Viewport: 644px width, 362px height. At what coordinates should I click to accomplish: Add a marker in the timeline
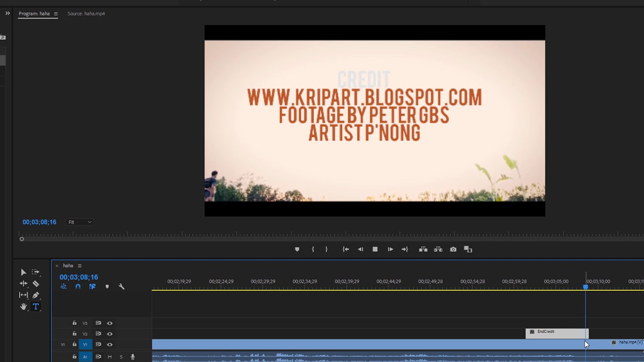(107, 287)
